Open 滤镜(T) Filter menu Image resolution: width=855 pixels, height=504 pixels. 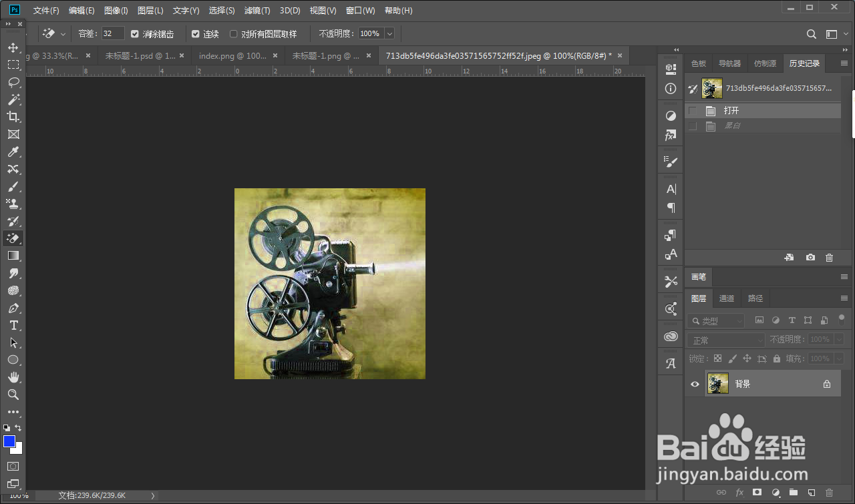257,11
